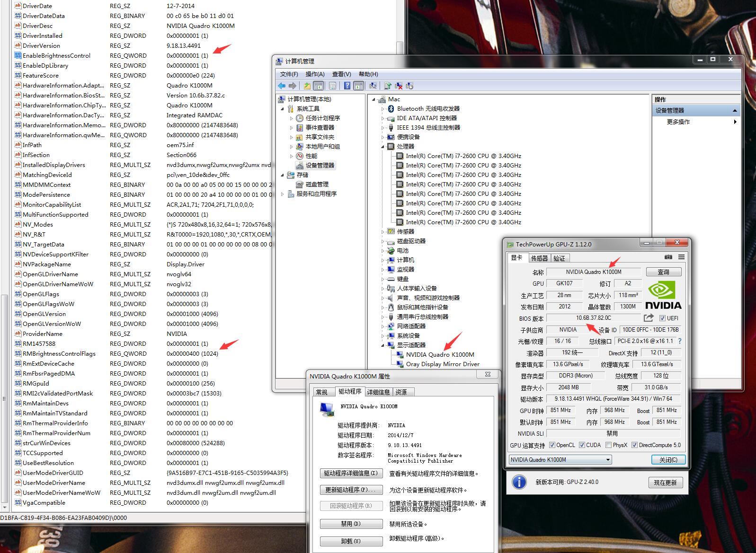Switch to the 验证 tab in GPU-Z
756x553 pixels.
pos(560,258)
